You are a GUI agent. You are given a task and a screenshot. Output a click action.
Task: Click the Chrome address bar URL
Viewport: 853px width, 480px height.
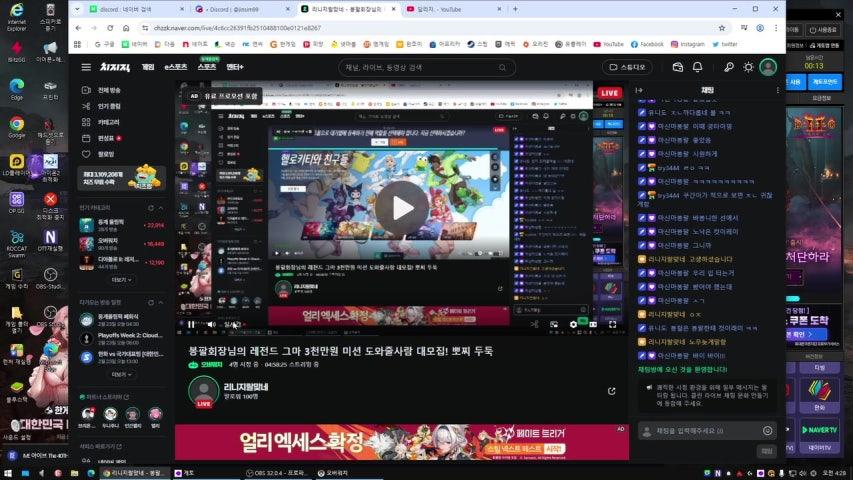(237, 28)
